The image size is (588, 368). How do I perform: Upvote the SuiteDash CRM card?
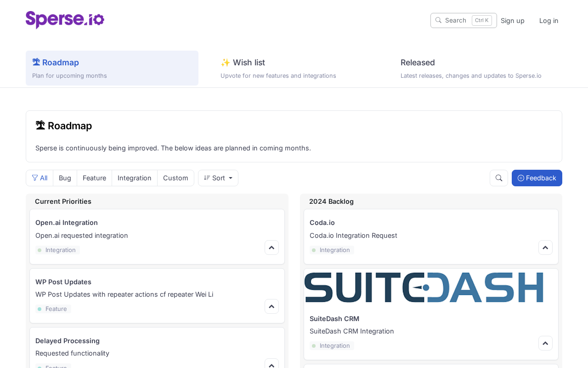pos(545,343)
